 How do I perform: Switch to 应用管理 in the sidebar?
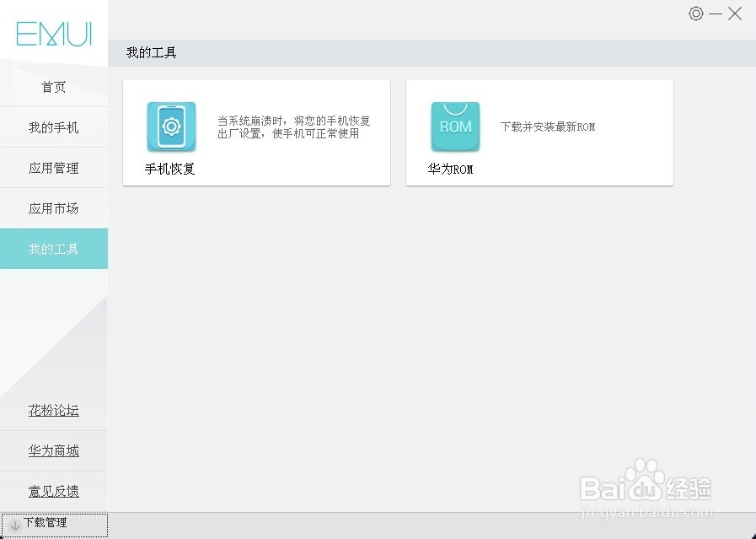click(53, 168)
